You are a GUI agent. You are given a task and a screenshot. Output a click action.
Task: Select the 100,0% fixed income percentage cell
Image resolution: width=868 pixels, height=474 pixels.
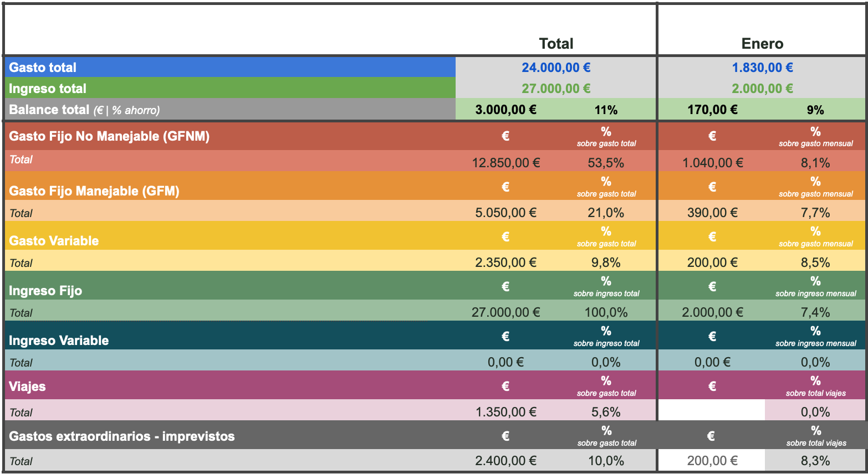(x=606, y=312)
